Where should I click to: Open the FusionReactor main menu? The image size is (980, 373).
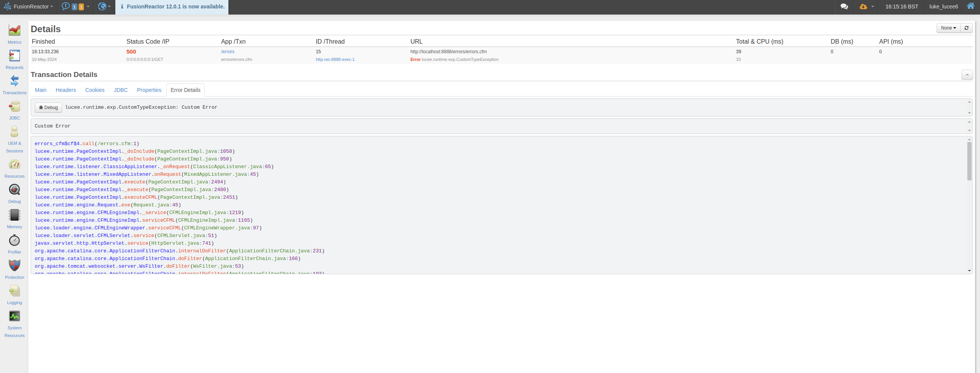click(29, 7)
